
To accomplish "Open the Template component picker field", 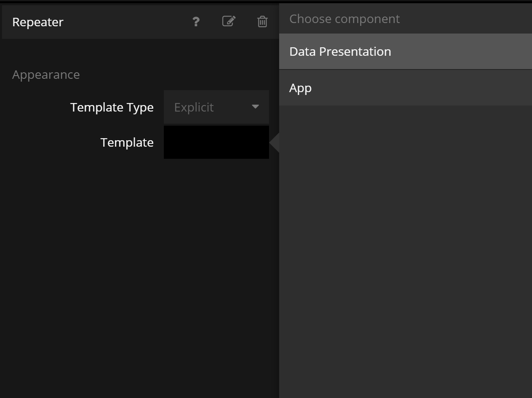I will [x=216, y=142].
